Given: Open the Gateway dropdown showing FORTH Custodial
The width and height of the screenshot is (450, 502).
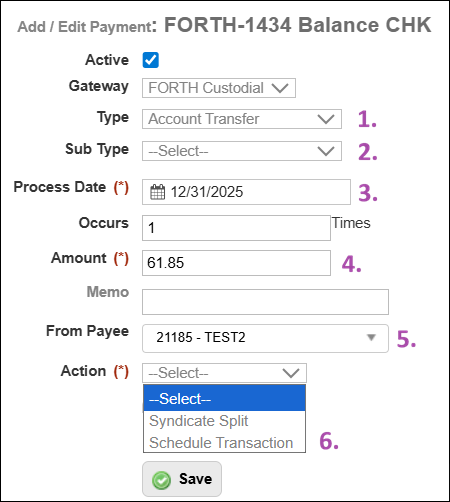Looking at the screenshot, I should 219,88.
